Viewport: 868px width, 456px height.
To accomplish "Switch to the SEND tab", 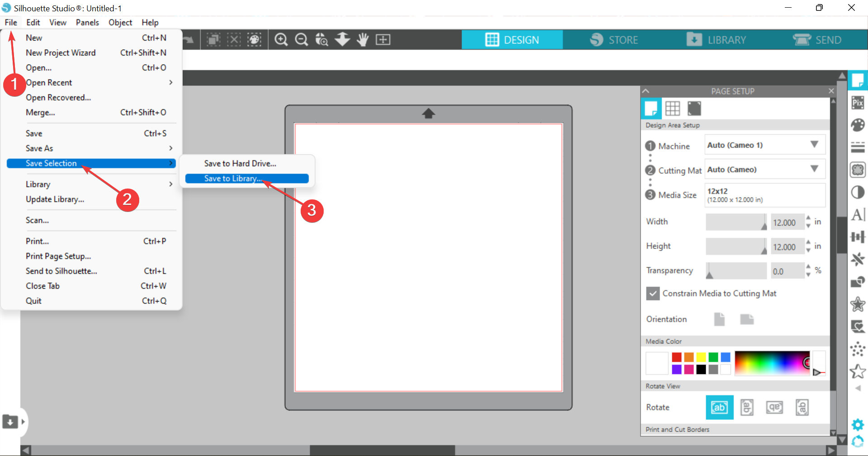I will [x=817, y=40].
